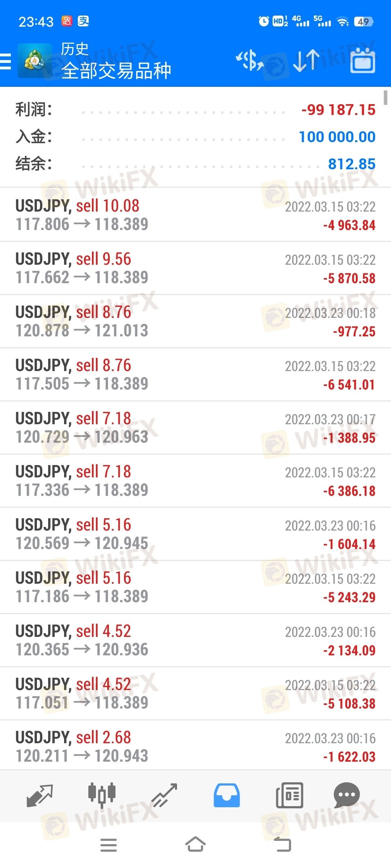Open Android recent apps menu button
Screen dimensions: 391x868
coord(109,845)
